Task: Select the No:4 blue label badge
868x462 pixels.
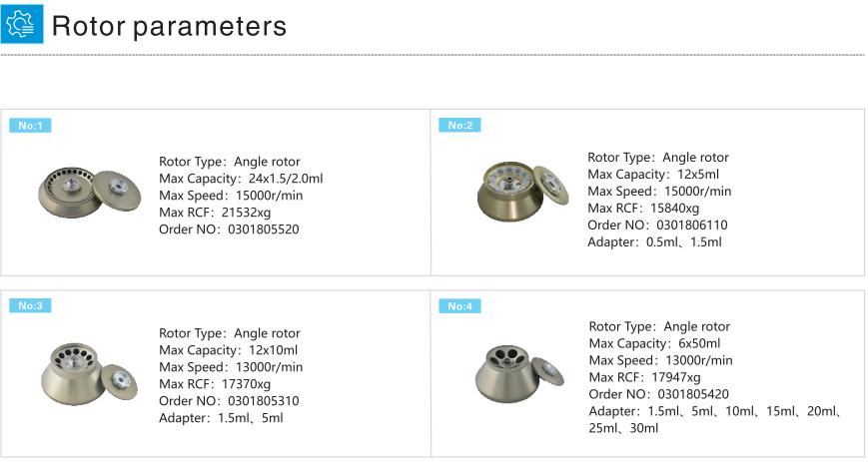Action: 460,306
